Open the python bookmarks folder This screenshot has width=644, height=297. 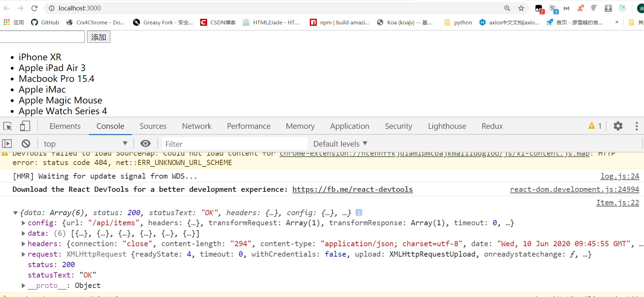tap(458, 22)
